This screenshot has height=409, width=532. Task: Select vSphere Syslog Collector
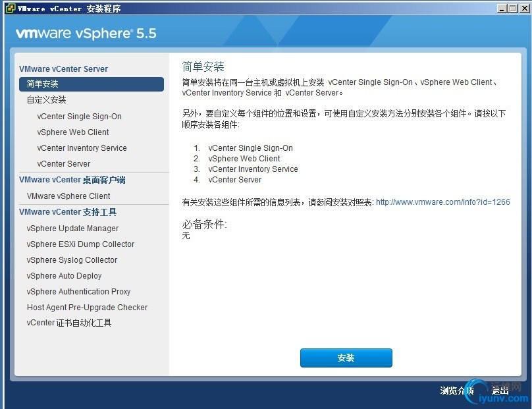[x=72, y=260]
